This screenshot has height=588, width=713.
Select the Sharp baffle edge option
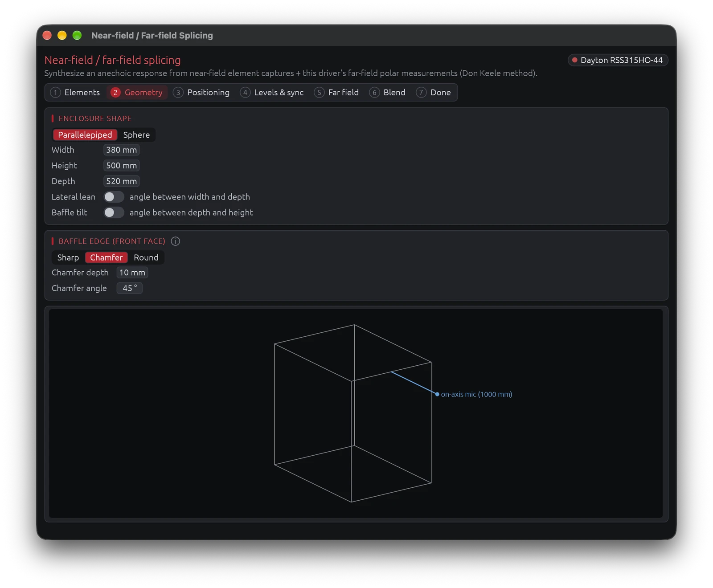(x=68, y=257)
